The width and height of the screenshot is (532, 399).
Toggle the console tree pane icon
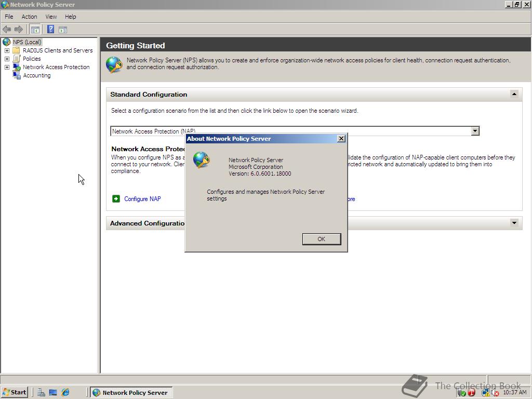(35, 30)
